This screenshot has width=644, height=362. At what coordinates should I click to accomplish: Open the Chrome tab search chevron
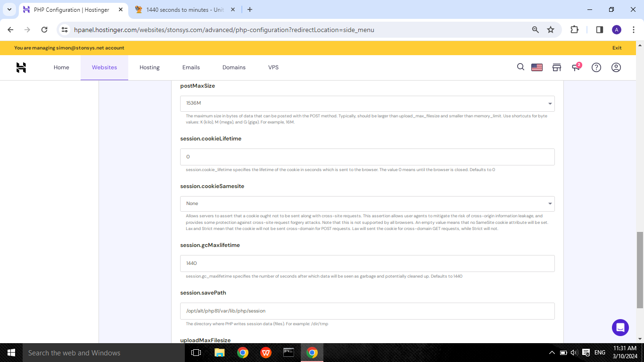coord(9,9)
